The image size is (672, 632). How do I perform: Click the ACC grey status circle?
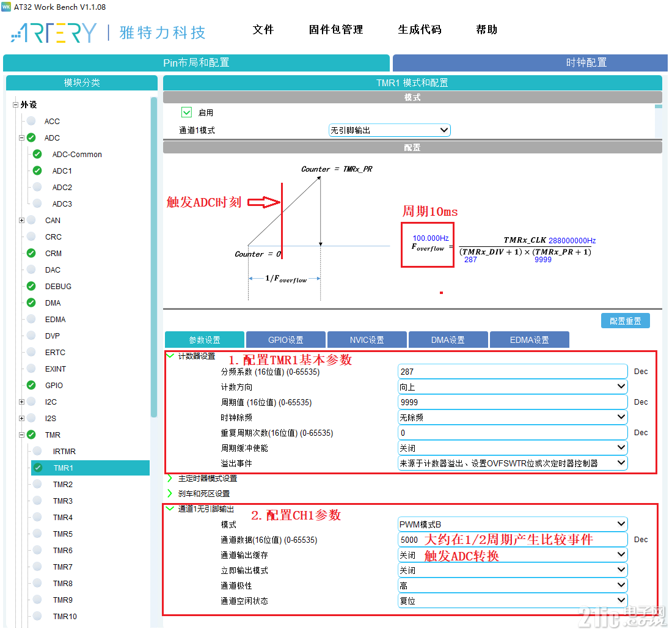[31, 121]
